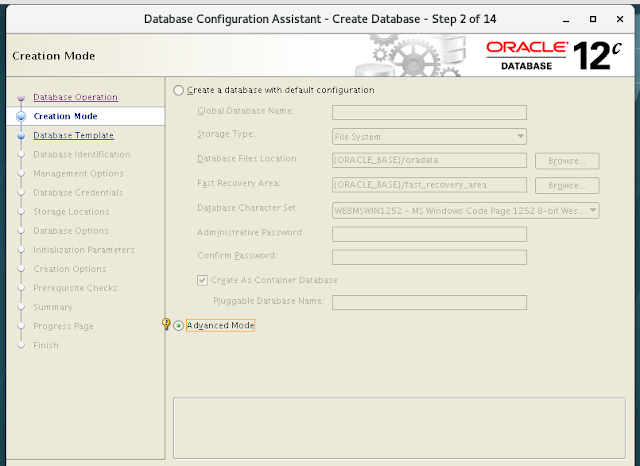Image resolution: width=640 pixels, height=466 pixels.
Task: Click the Confirm Password field
Action: [x=429, y=257]
